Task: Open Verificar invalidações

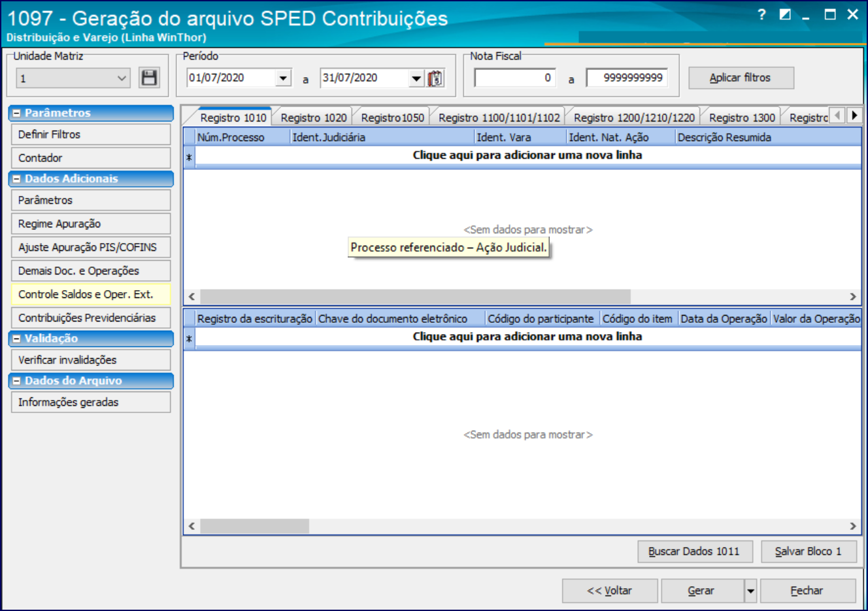Action: (91, 360)
